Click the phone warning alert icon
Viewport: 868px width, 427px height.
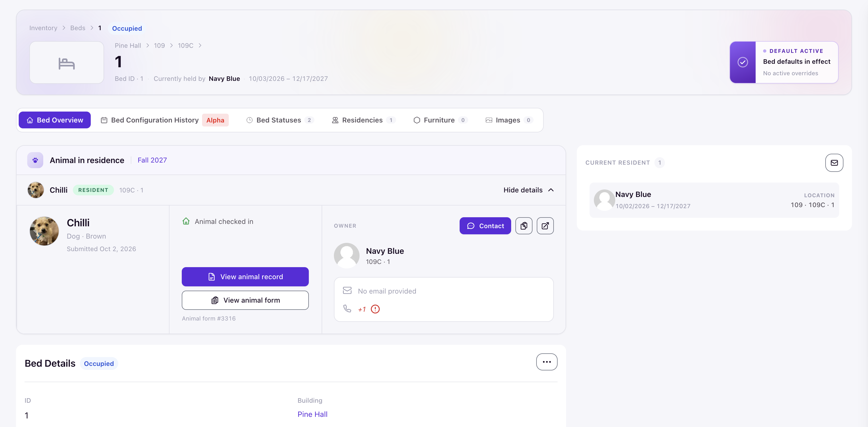click(x=375, y=309)
